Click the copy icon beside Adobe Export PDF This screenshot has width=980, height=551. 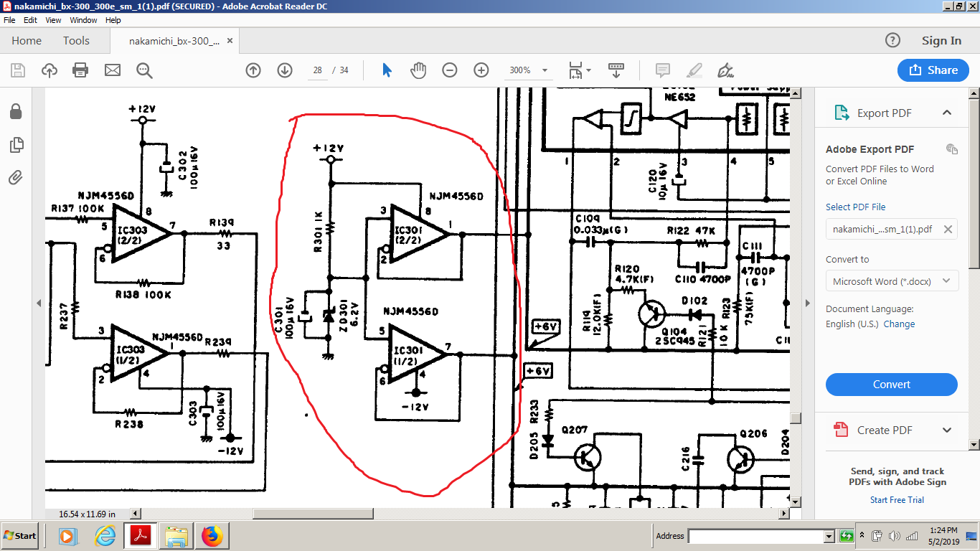pos(952,149)
